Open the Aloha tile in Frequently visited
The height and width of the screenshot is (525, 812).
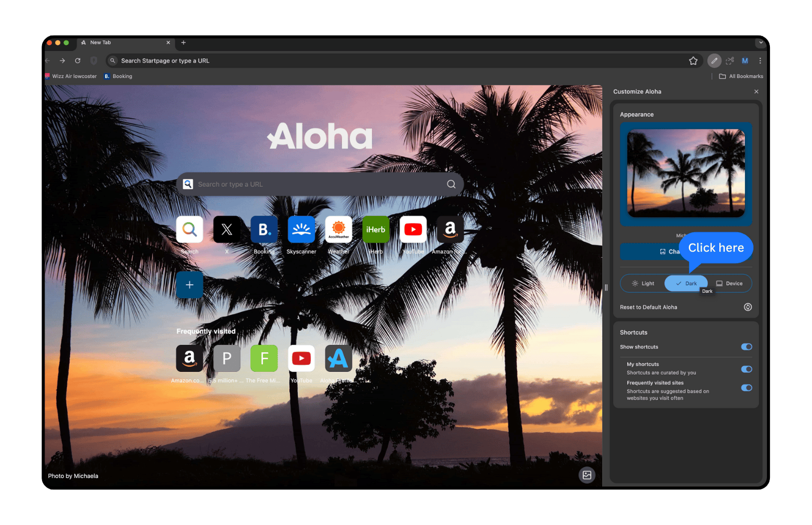(339, 358)
